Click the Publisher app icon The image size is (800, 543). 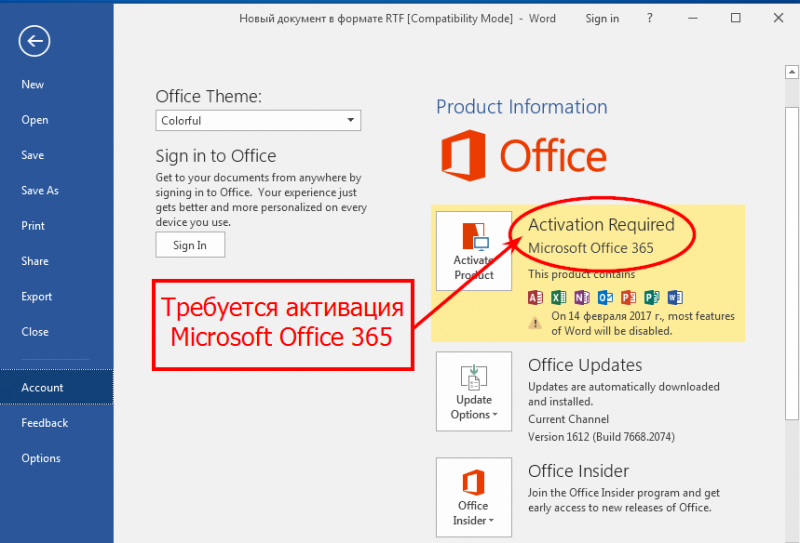pyautogui.click(x=652, y=297)
